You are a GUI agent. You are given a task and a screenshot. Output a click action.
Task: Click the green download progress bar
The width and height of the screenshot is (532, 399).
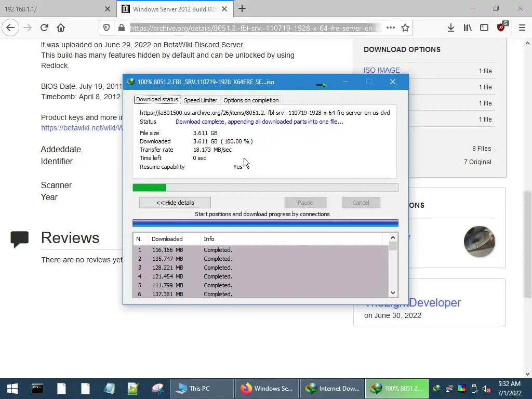point(265,188)
